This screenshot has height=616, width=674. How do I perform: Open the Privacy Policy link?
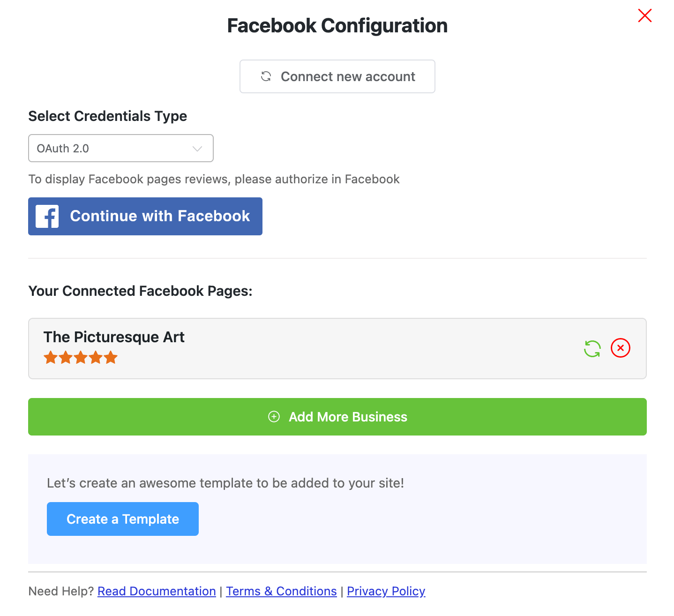386,591
